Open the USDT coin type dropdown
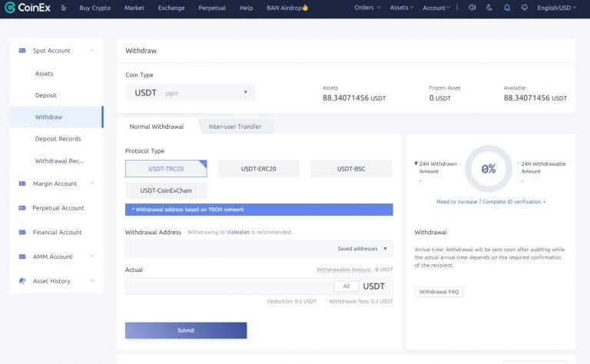This screenshot has width=590, height=364. point(191,93)
